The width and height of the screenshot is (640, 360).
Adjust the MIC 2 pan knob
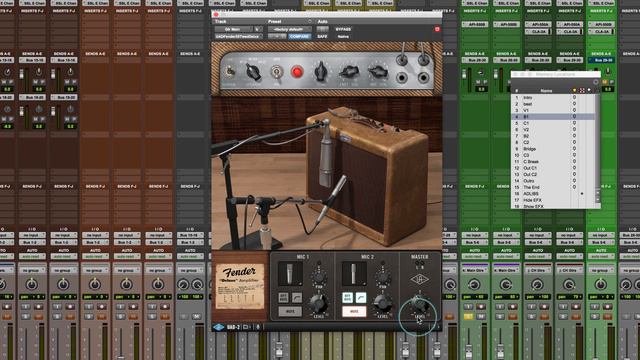382,276
